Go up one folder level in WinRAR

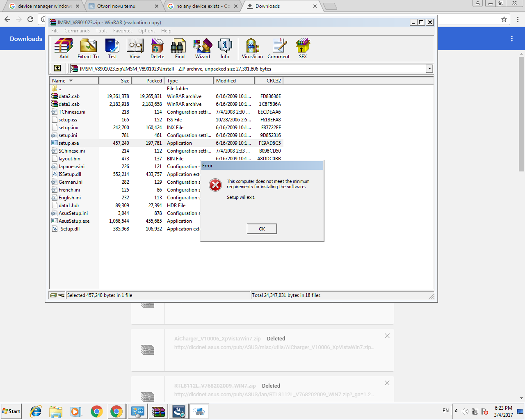(57, 68)
